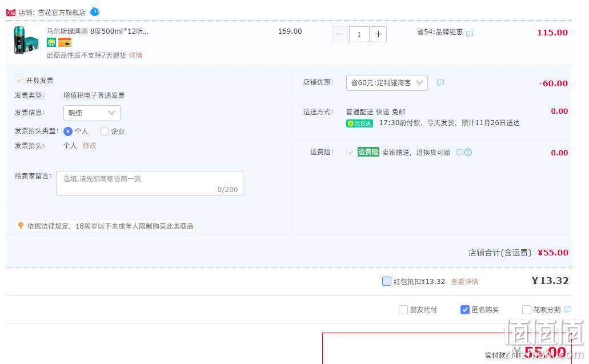The width and height of the screenshot is (589, 364).
Task: Uncheck the 匿名购买 checkbox
Action: [464, 310]
